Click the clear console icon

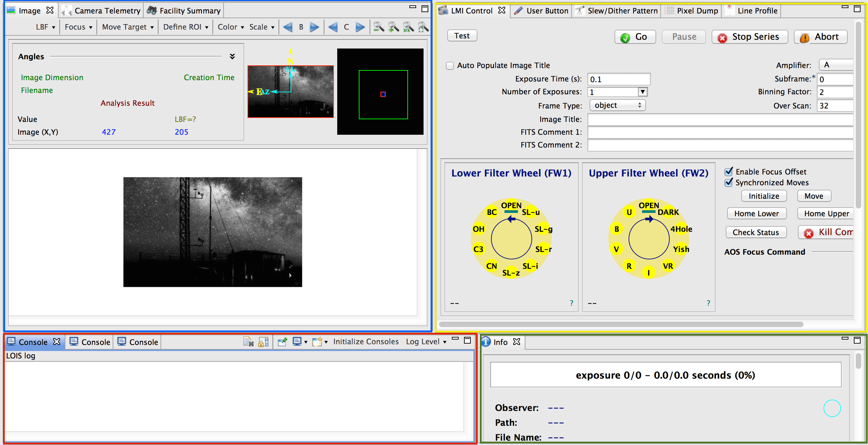click(x=249, y=342)
